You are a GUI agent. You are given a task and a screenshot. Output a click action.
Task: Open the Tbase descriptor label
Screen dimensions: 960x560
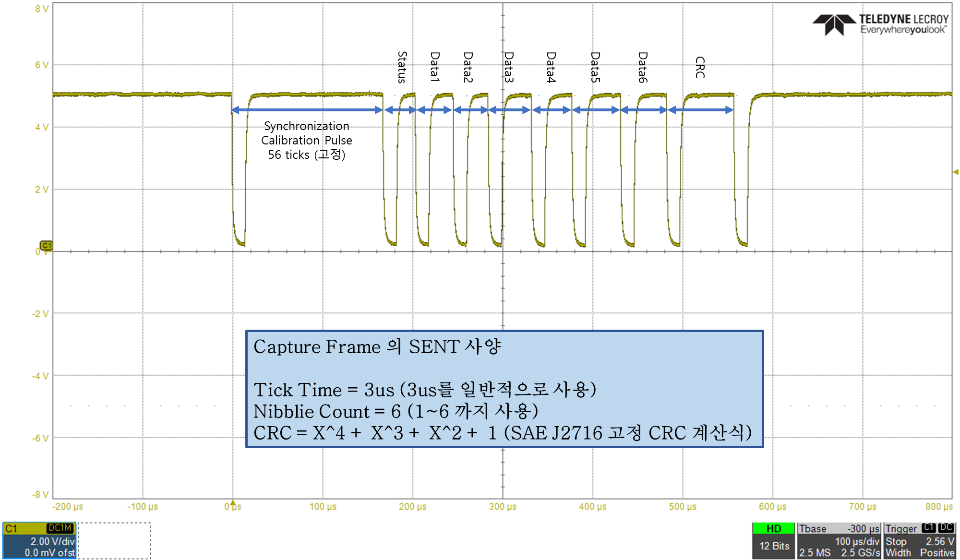813,528
